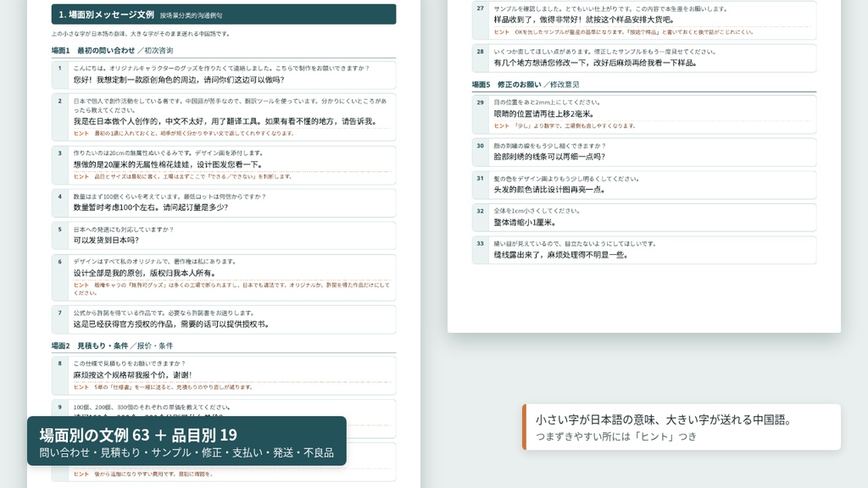Select the phrase "整体请缩小1厘米。"

(x=525, y=223)
